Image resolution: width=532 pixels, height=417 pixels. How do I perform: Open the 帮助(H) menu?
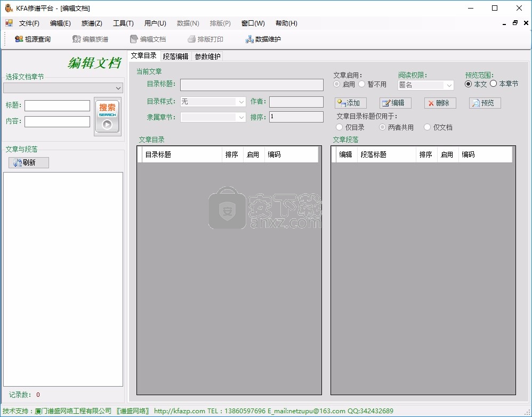click(x=286, y=23)
